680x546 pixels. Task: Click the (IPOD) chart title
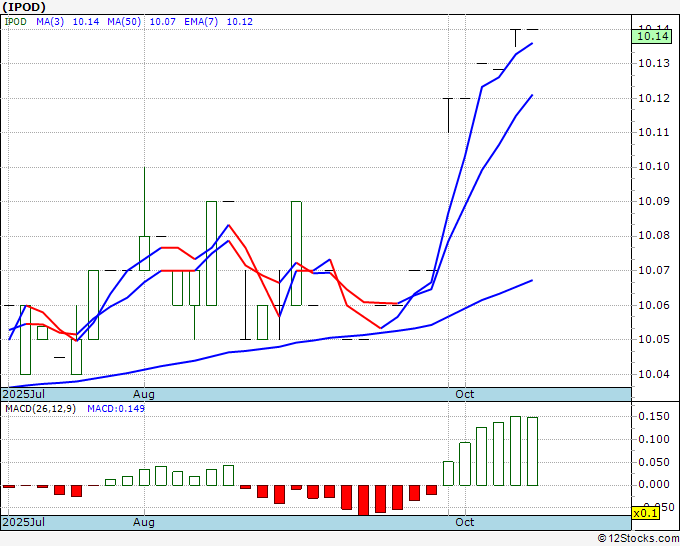pos(24,7)
